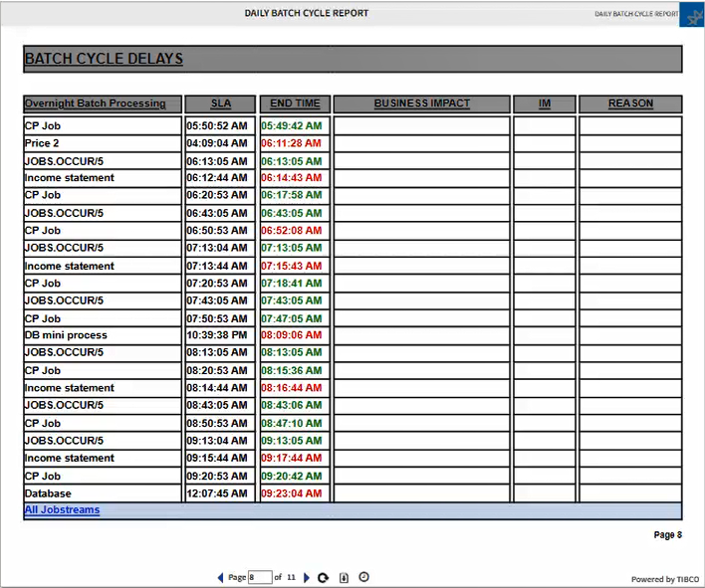Click the 12:07:45 AM SLA value

[x=217, y=493]
